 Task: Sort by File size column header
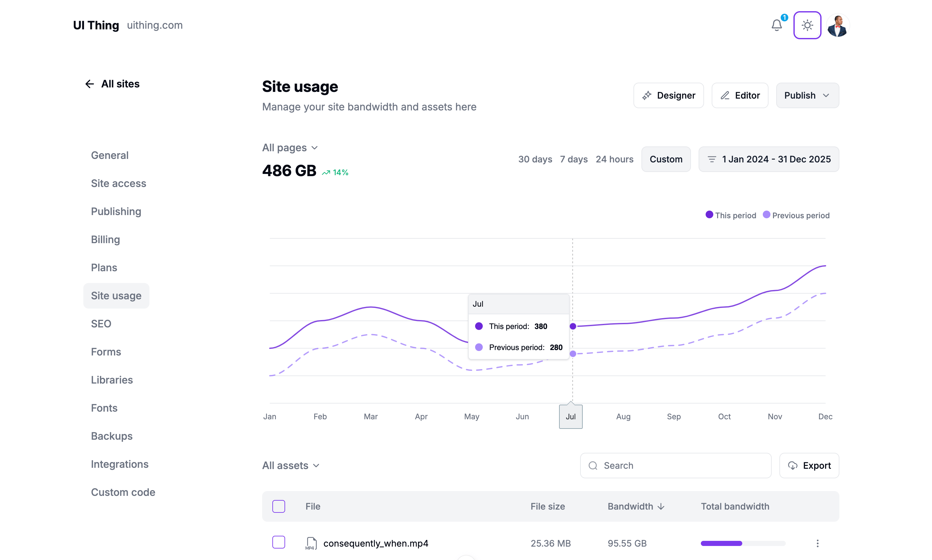tap(547, 506)
